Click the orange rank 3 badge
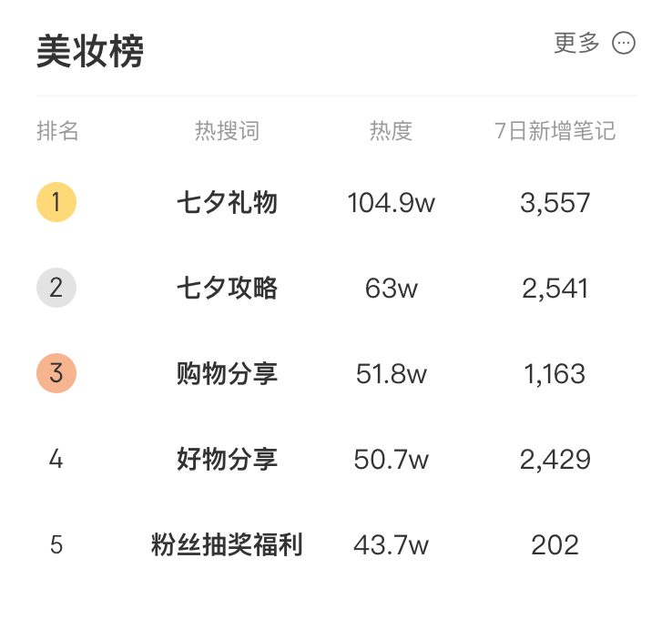The image size is (672, 619). coord(56,373)
